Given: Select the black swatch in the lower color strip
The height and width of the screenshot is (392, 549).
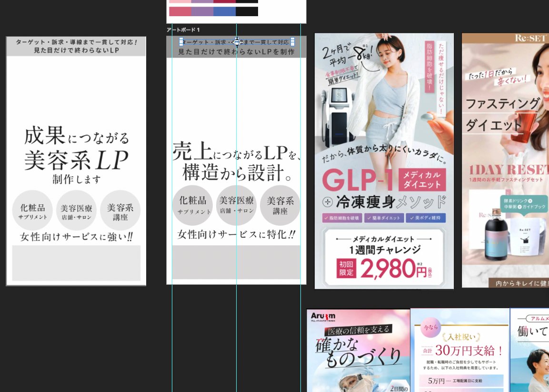Looking at the screenshot, I should [247, 11].
